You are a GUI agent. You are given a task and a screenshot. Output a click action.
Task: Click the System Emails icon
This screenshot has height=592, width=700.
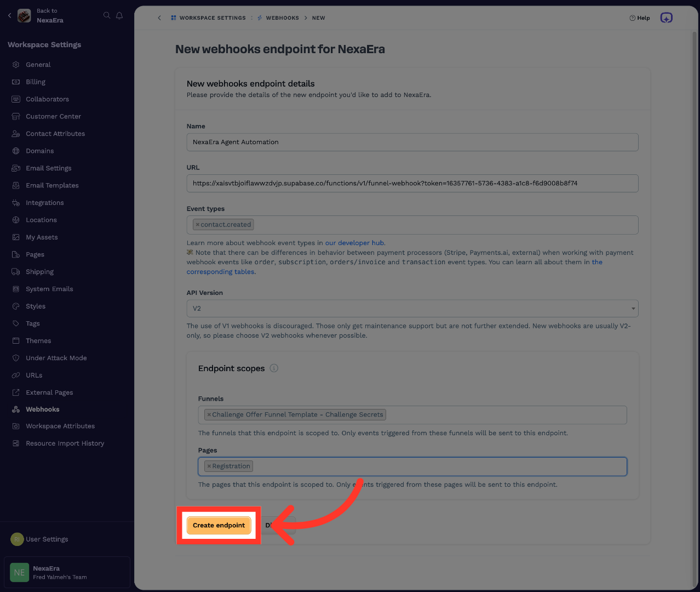[16, 289]
